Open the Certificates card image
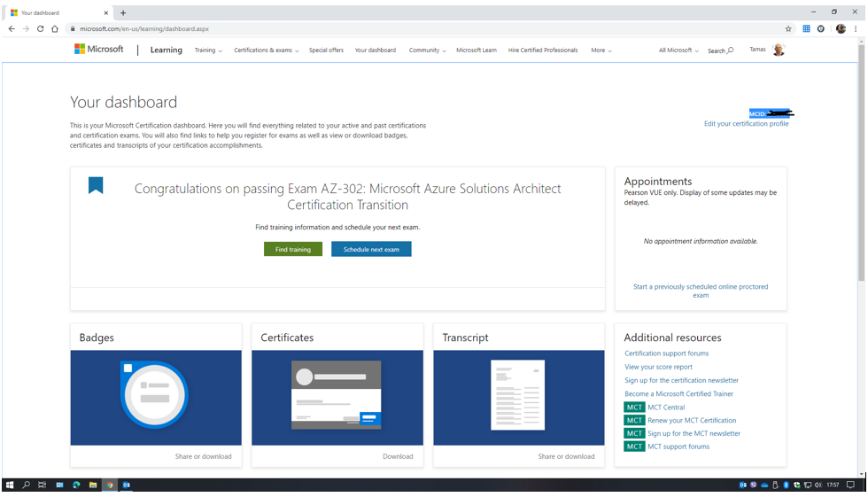The width and height of the screenshot is (868, 497). pos(337,398)
